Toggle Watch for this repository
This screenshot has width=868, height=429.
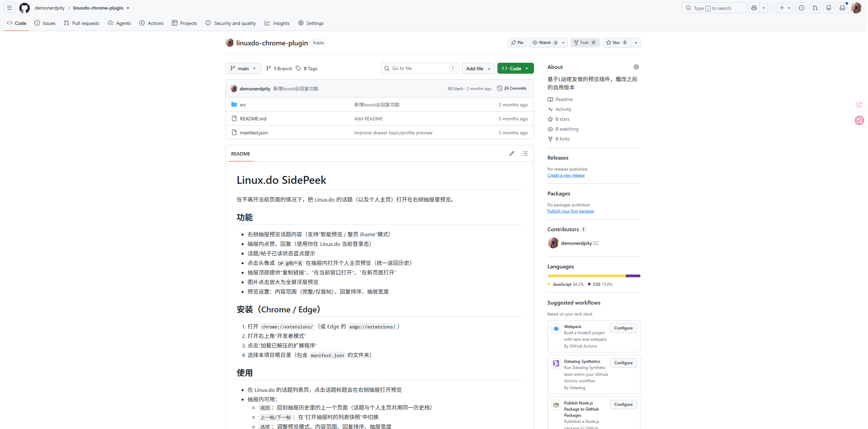[x=549, y=43]
